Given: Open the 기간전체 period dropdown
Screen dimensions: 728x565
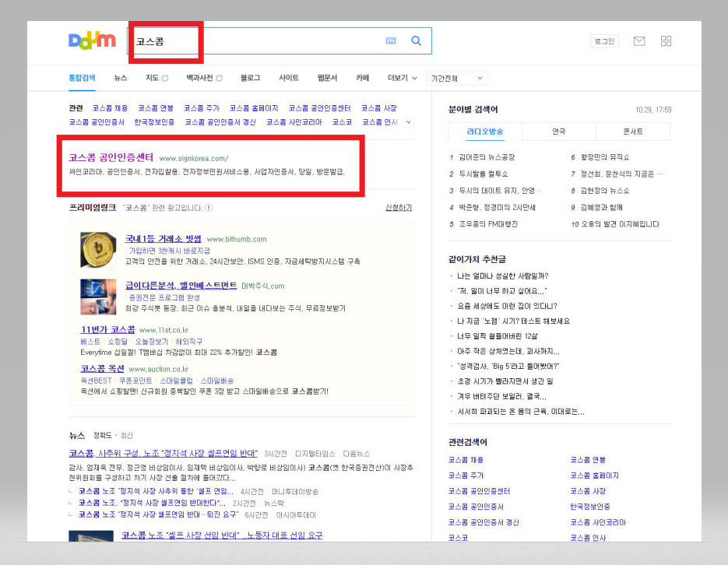Looking at the screenshot, I should (x=456, y=79).
